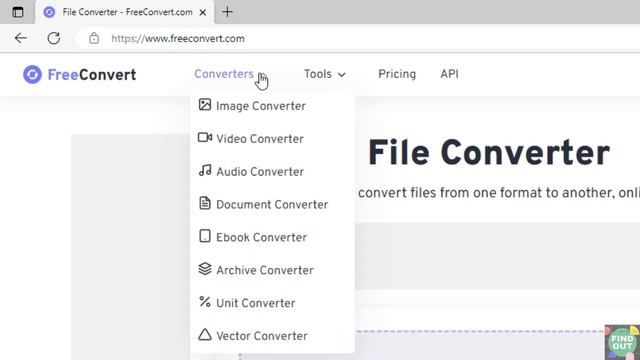Click the Document Converter page icon
640x360 pixels.
[x=205, y=203]
